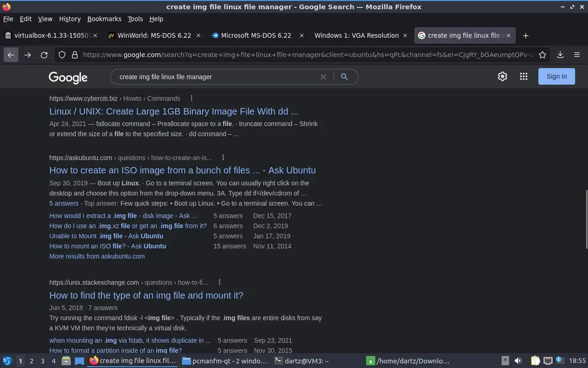Switch to virtualbox-6.1.33 tab
Viewport: 588px width, 368px height.
pos(51,35)
